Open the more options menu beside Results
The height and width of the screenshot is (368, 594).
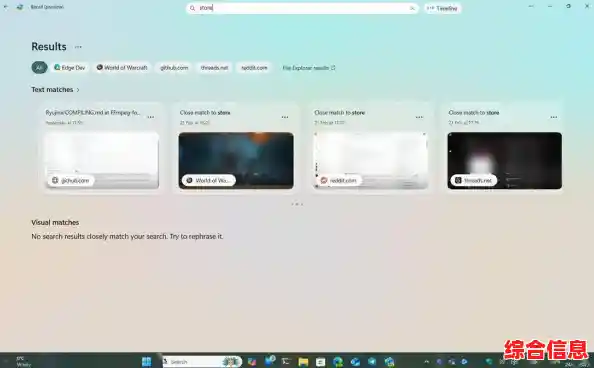coord(78,47)
